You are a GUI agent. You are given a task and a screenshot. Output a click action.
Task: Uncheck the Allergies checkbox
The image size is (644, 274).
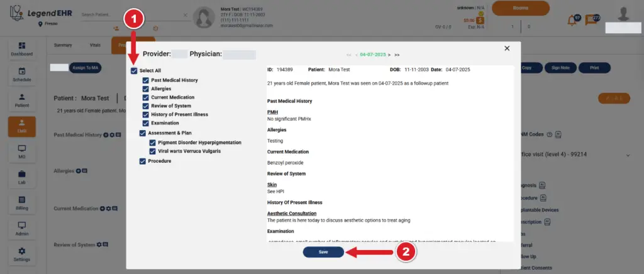click(145, 89)
